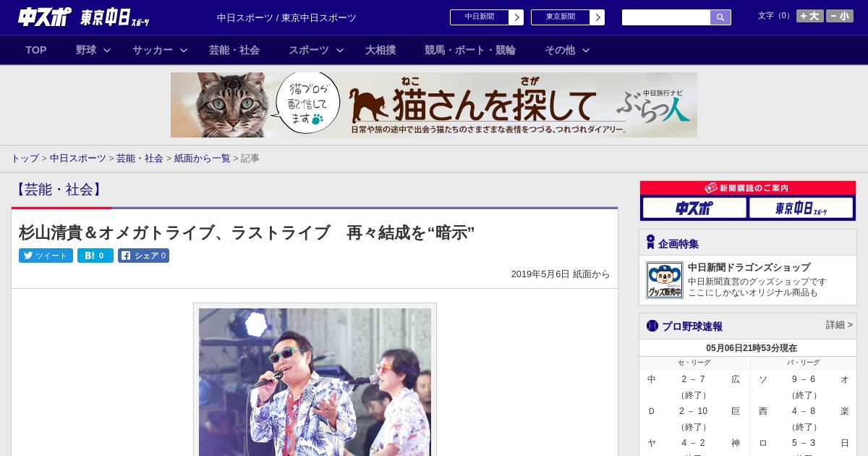Image resolution: width=868 pixels, height=456 pixels.
Task: Open 詳細 > link in プロ野球速報
Action: tap(839, 325)
